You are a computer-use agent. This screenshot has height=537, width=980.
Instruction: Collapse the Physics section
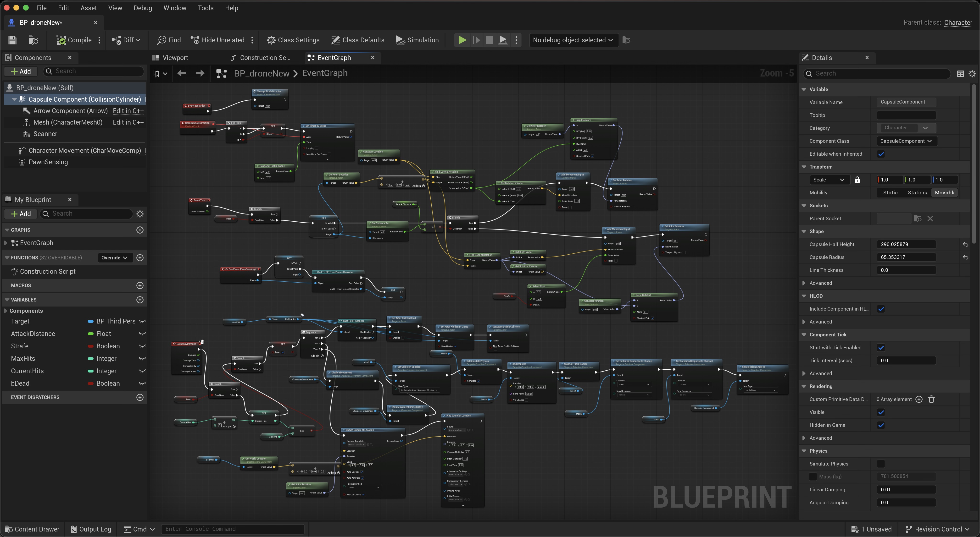[x=803, y=451]
